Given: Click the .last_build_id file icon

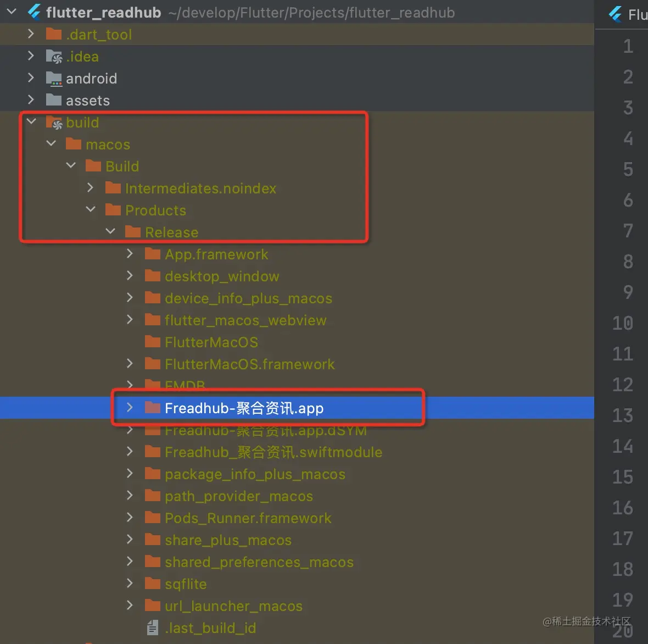Looking at the screenshot, I should pyautogui.click(x=153, y=628).
